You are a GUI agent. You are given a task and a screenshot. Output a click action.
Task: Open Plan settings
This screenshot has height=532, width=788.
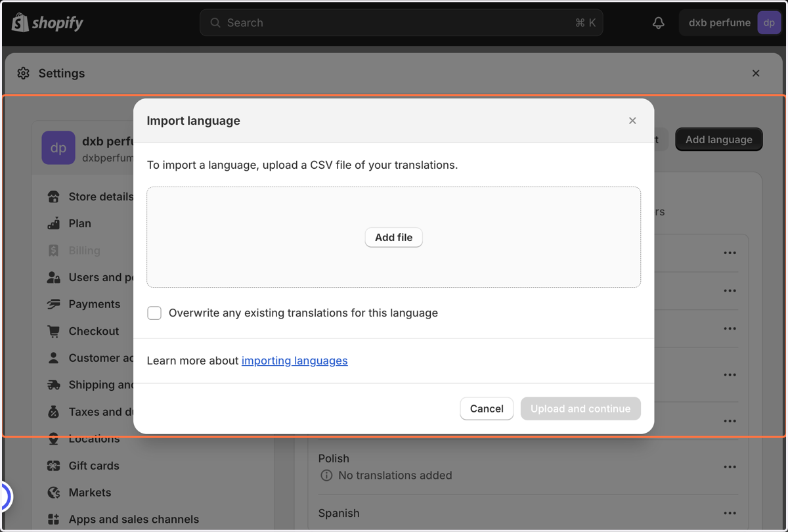click(79, 224)
